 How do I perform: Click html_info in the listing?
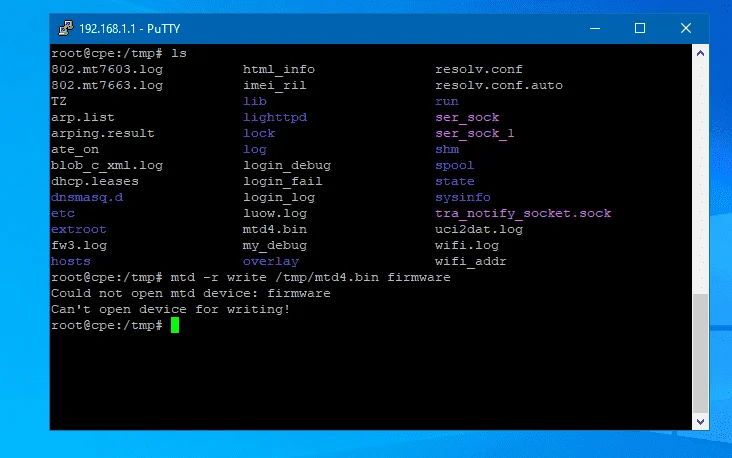pos(279,70)
